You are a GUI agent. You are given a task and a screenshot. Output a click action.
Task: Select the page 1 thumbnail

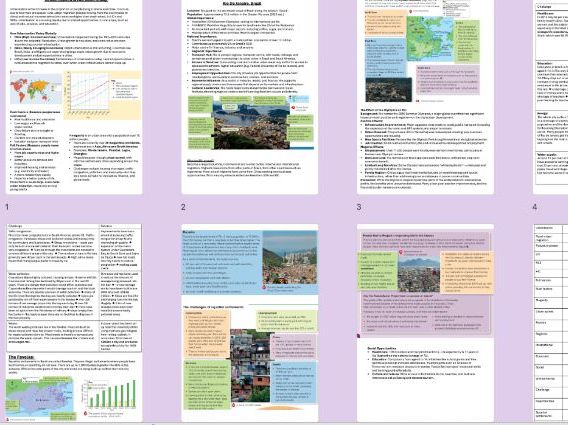pos(74,97)
